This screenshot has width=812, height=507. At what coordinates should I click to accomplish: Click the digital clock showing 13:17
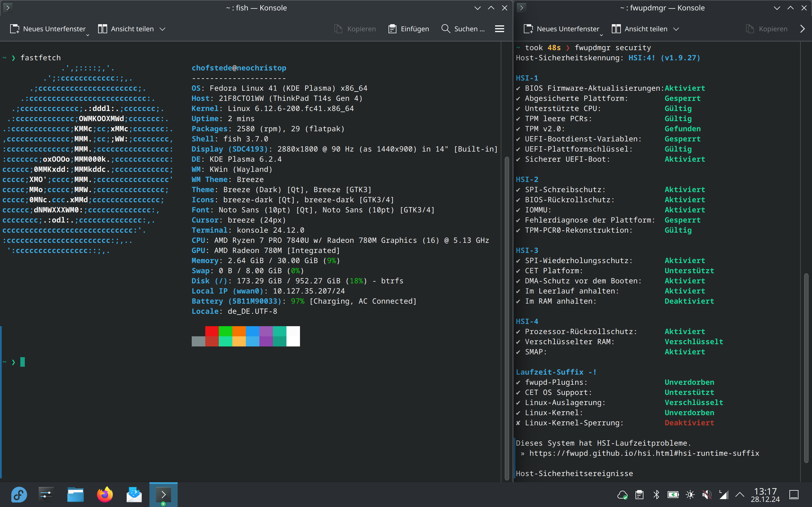pyautogui.click(x=765, y=495)
